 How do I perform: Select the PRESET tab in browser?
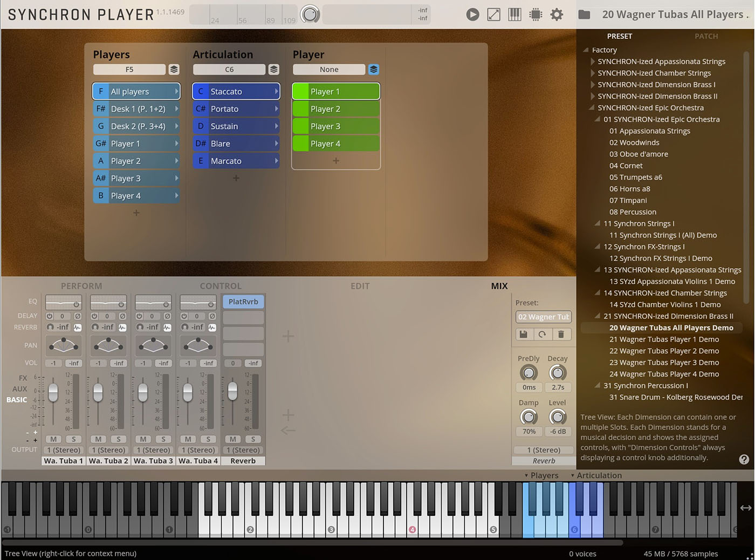pos(620,36)
